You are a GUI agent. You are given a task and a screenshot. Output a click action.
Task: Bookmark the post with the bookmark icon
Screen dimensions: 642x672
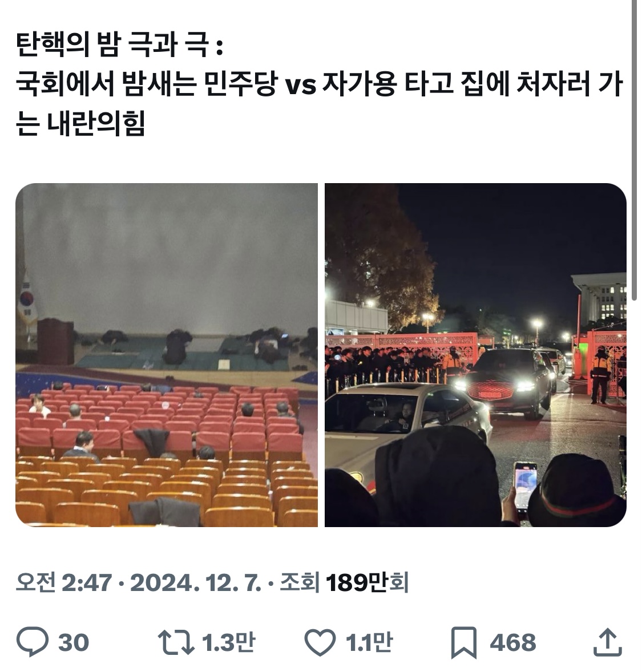(x=463, y=642)
